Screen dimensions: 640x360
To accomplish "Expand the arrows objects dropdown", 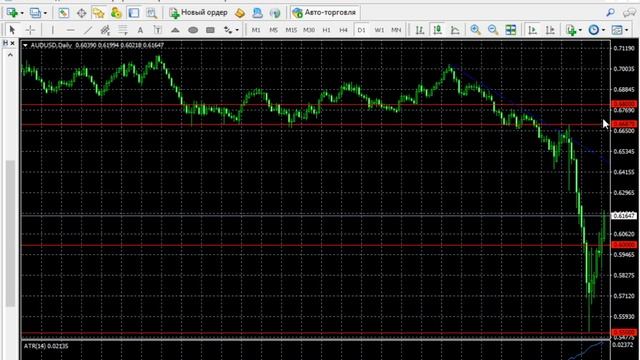I will click(x=237, y=30).
